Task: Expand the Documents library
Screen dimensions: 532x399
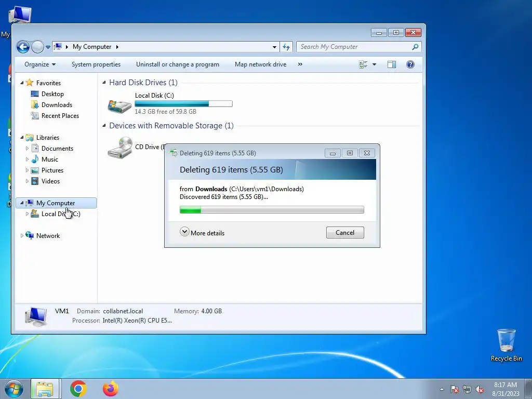Action: (x=27, y=148)
